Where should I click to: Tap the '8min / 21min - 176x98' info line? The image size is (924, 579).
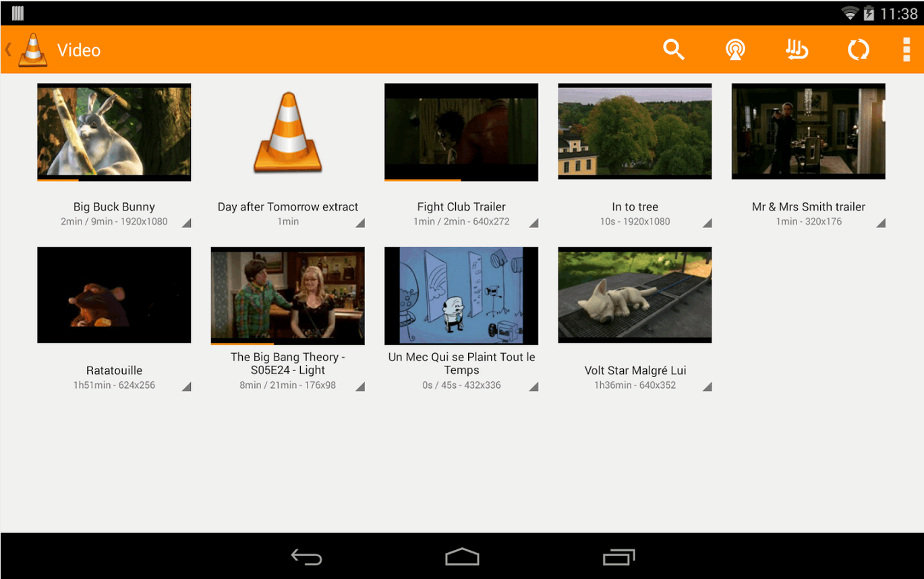[288, 385]
